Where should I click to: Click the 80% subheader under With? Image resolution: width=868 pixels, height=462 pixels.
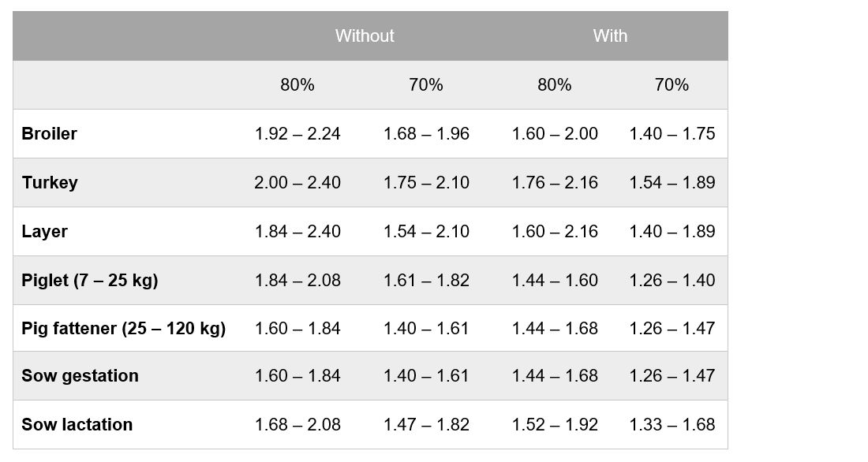tap(554, 85)
